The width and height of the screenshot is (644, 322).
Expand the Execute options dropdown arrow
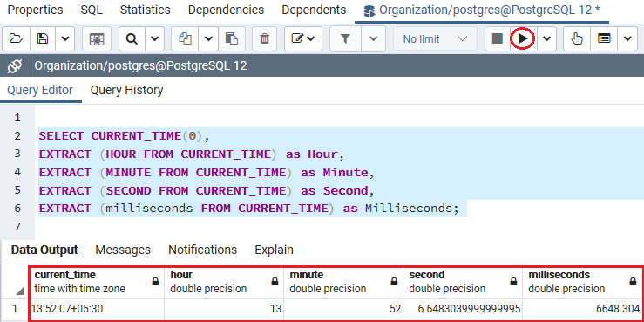click(546, 39)
